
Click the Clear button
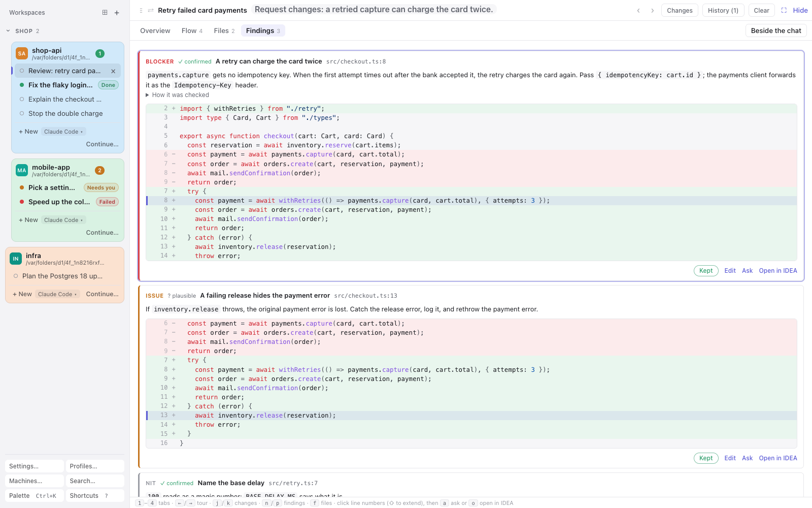[x=761, y=10]
